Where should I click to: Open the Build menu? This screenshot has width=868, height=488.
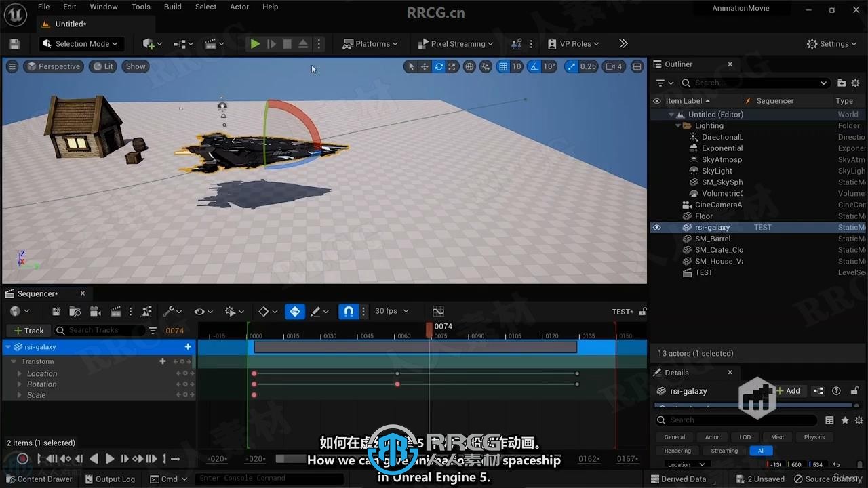click(173, 7)
